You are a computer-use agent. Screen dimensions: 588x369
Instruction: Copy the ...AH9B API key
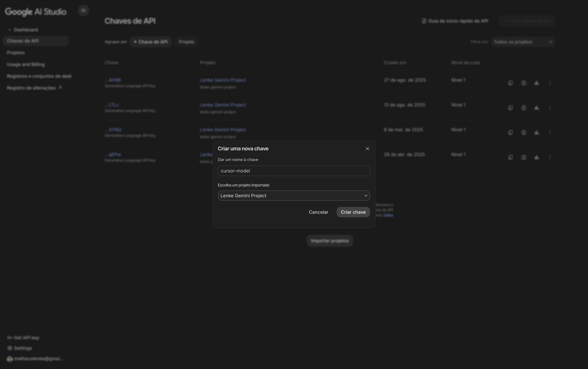510,83
